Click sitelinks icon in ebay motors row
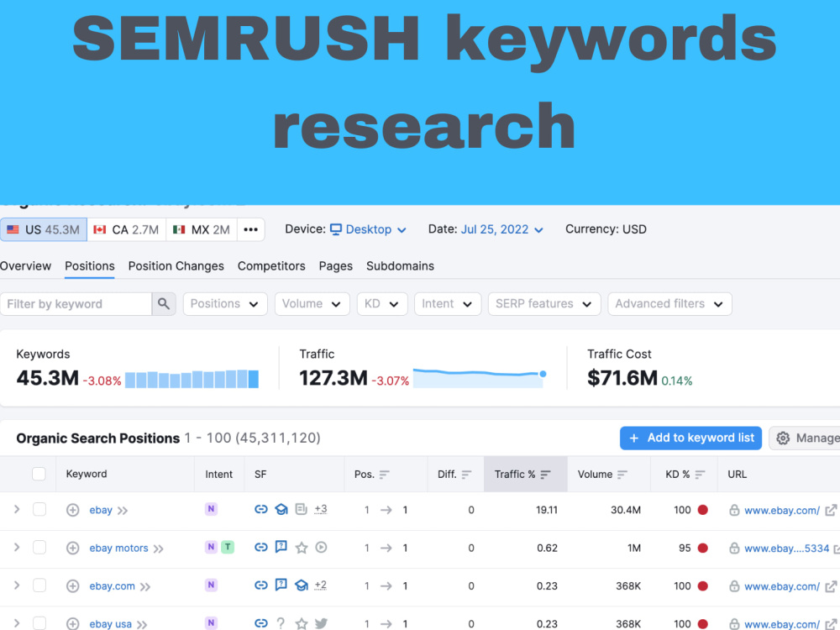 point(261,547)
